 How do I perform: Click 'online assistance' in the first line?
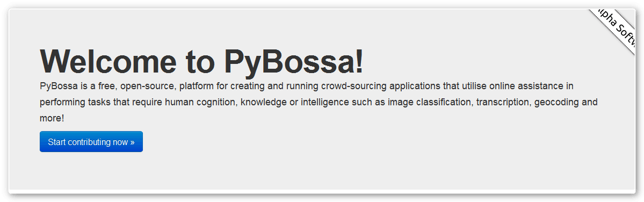(521, 86)
